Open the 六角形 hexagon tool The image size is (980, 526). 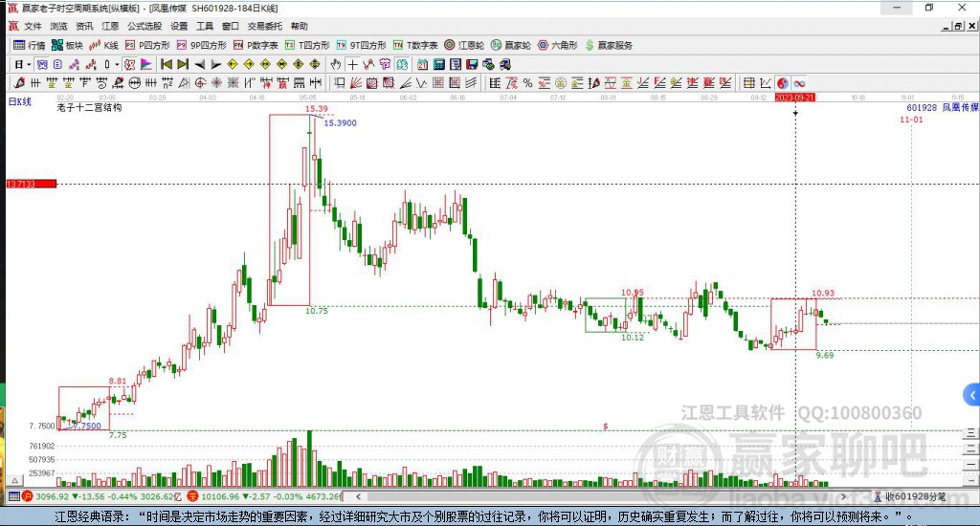(x=558, y=45)
